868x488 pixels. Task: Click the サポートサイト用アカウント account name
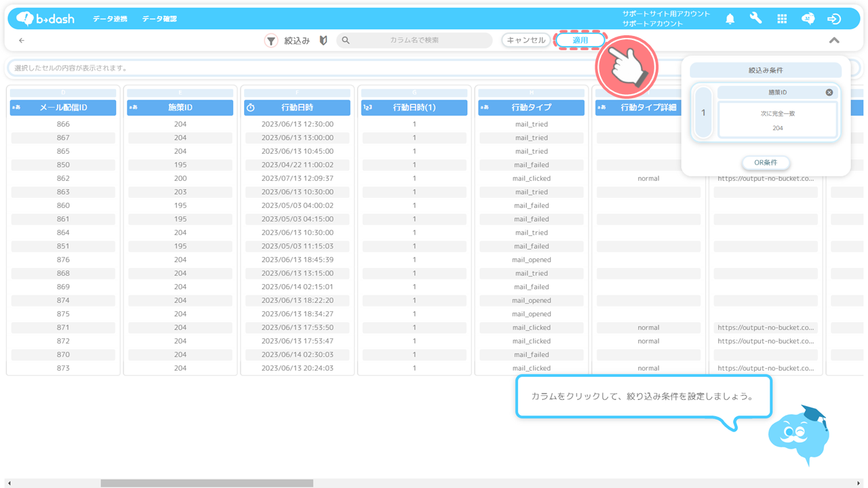point(667,14)
